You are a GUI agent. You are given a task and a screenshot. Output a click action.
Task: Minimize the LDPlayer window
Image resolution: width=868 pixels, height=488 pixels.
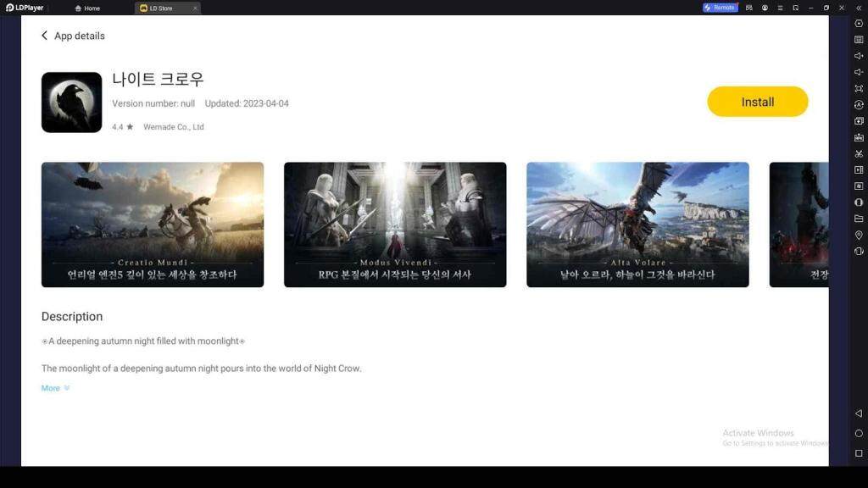pos(811,8)
